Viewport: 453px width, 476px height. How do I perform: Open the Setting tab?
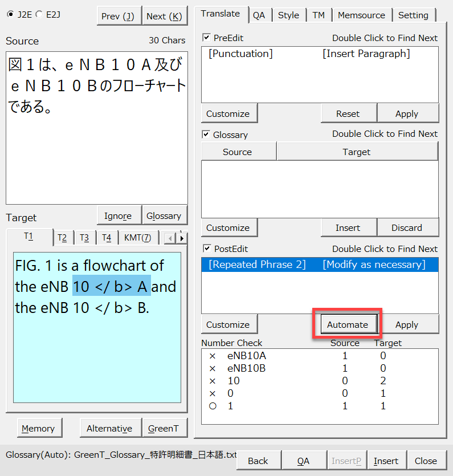(413, 15)
